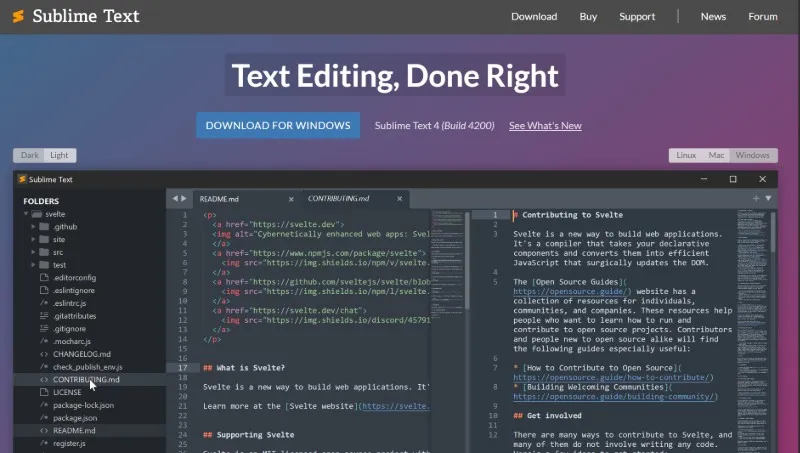Click the check_publish_env.js file icon
Screen dimensions: 800x453
(44, 366)
